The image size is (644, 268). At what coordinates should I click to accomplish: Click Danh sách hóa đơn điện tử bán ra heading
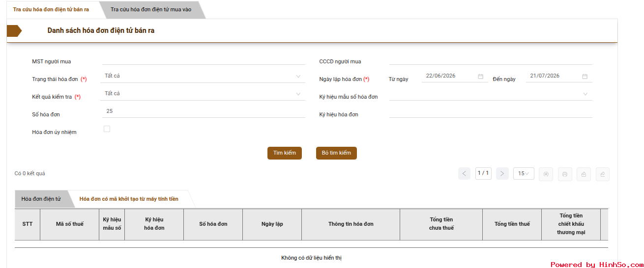[x=101, y=31]
